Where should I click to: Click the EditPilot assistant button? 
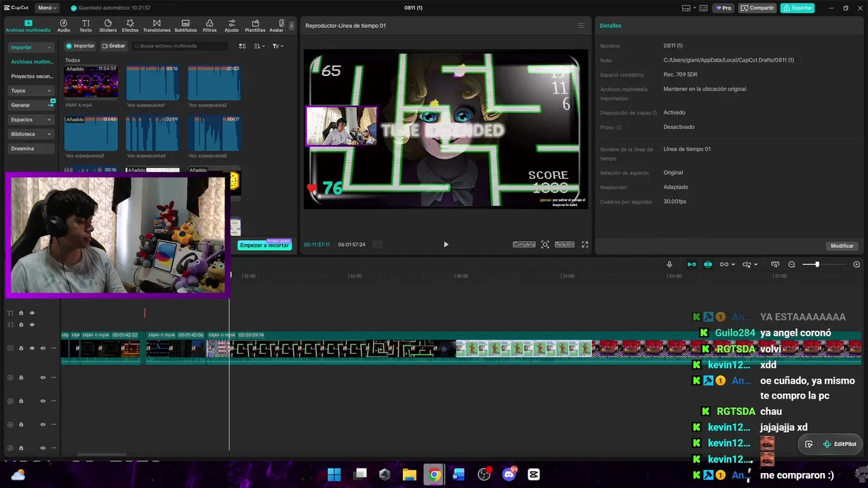(x=840, y=444)
